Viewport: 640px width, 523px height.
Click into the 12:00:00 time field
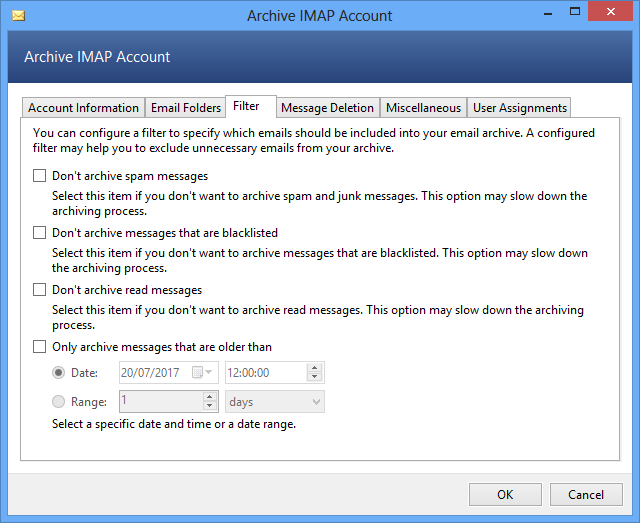[264, 372]
